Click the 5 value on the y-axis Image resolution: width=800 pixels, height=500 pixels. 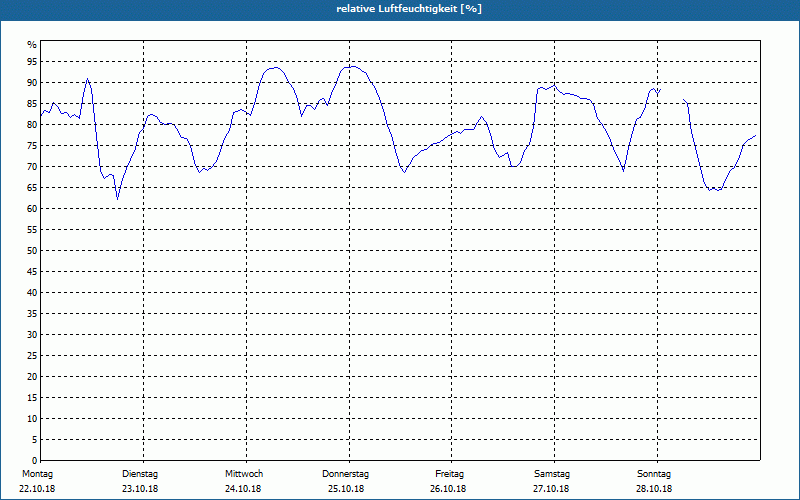click(x=35, y=440)
